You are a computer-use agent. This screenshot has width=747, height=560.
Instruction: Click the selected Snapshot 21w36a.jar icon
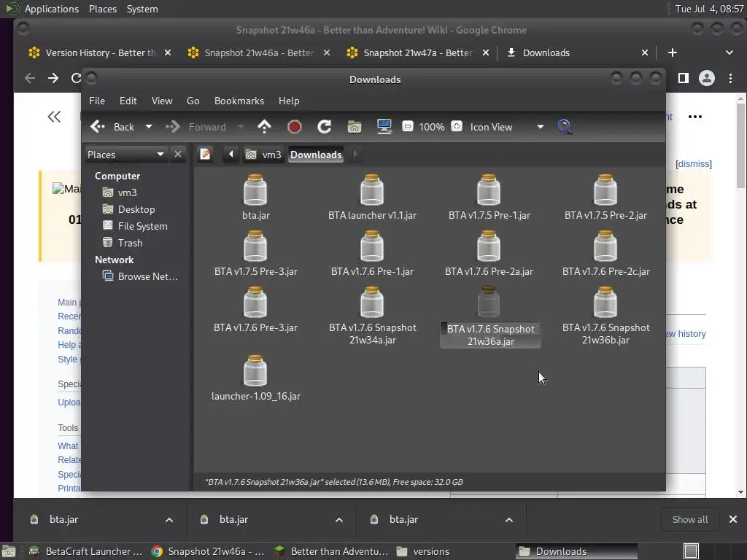point(489,302)
